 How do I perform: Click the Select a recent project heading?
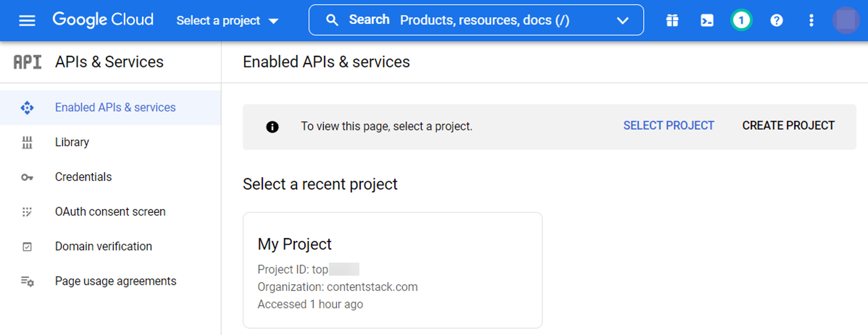click(x=320, y=184)
